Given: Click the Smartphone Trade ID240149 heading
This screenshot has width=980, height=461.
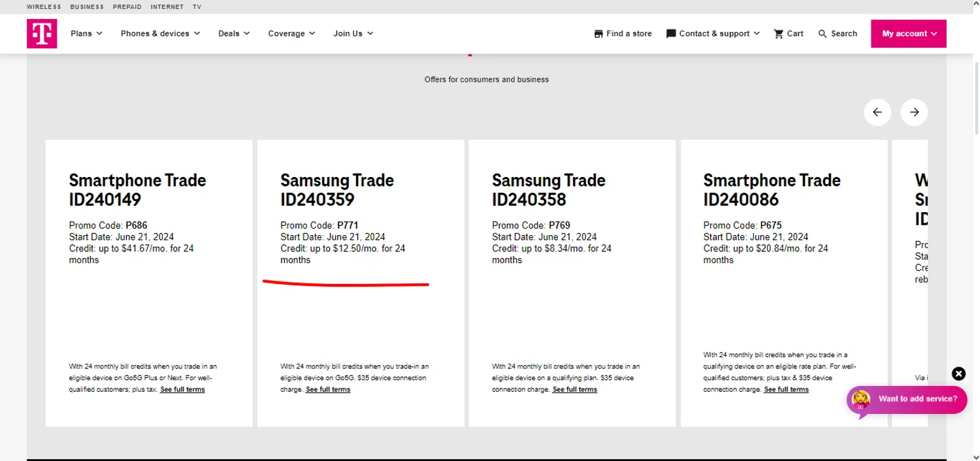Looking at the screenshot, I should click(x=137, y=189).
